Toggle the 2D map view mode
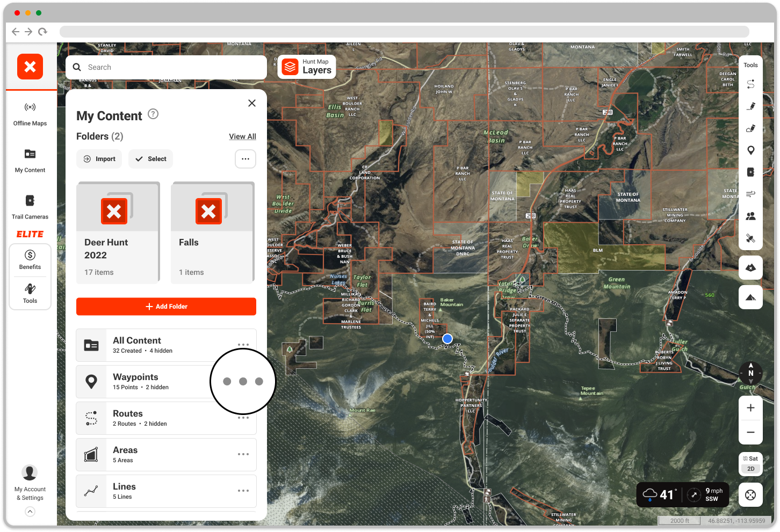780x532 pixels. point(750,469)
